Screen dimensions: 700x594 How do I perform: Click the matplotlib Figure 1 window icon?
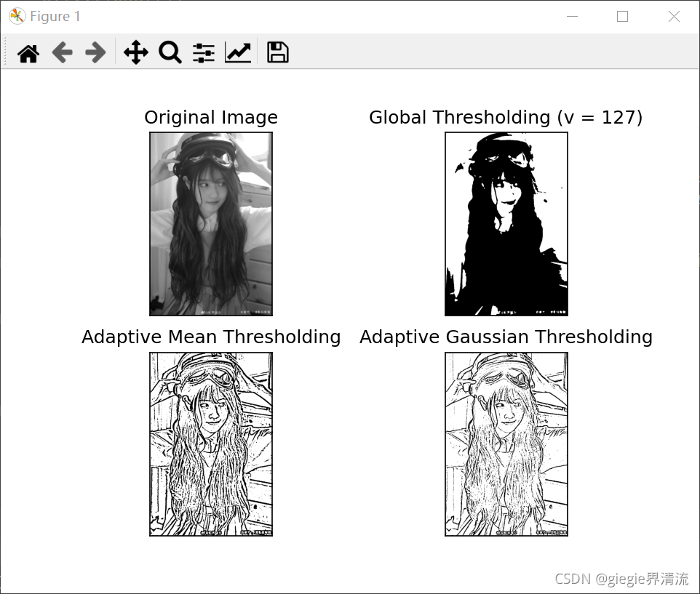pos(17,16)
